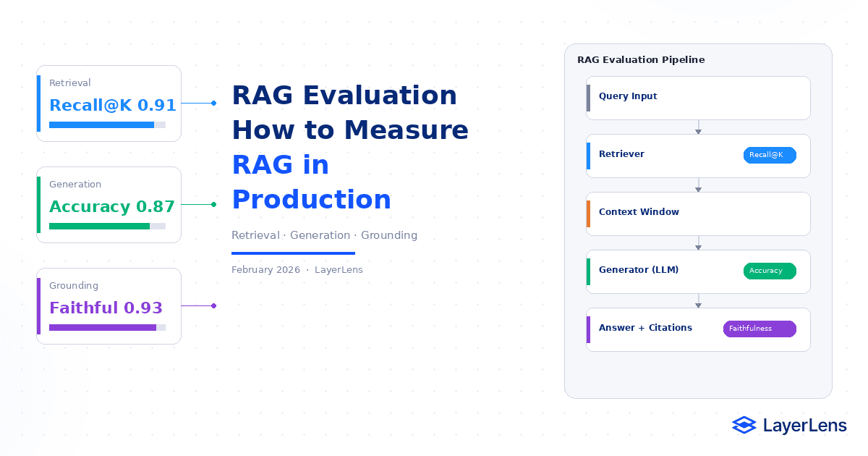
Task: Click the green Accuracy progress bar
Action: pyautogui.click(x=107, y=227)
